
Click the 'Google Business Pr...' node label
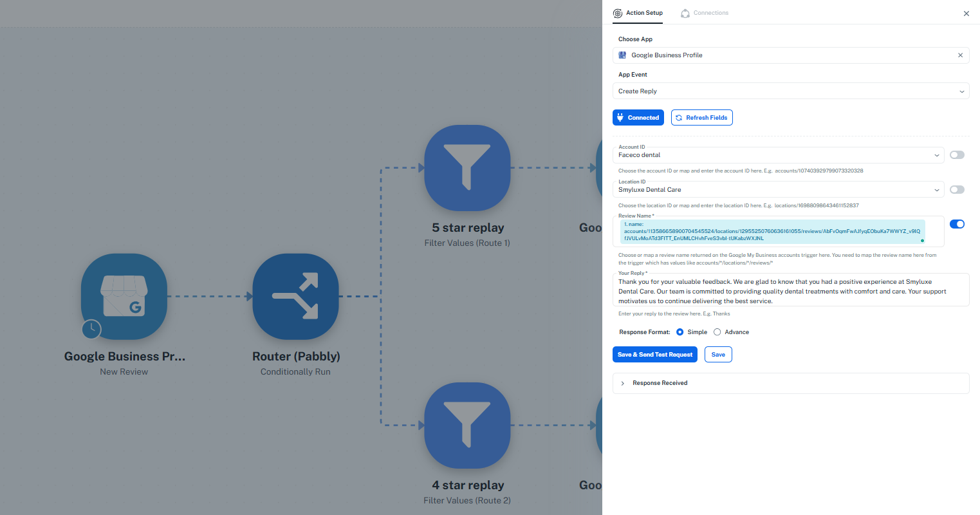pyautogui.click(x=124, y=357)
